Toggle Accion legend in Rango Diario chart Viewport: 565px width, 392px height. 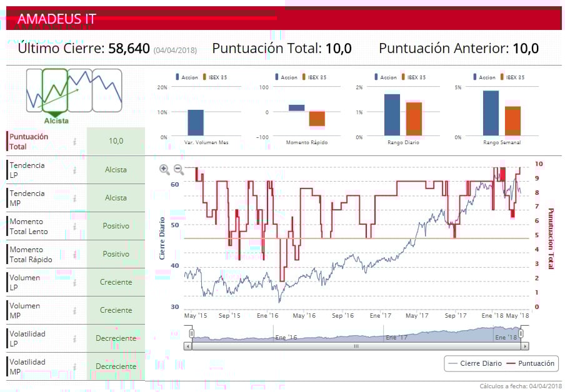(386, 77)
